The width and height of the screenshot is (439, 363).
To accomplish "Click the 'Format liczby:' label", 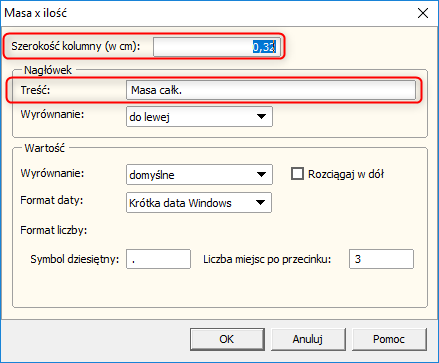I will (x=54, y=230).
